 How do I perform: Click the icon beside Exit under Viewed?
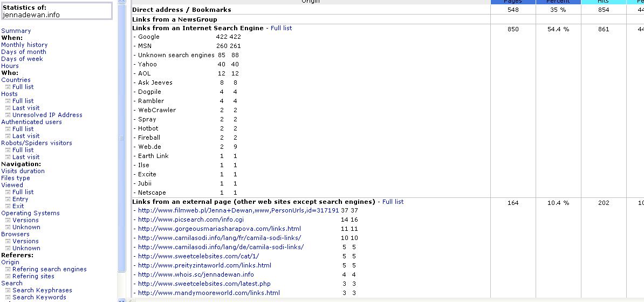coord(8,206)
